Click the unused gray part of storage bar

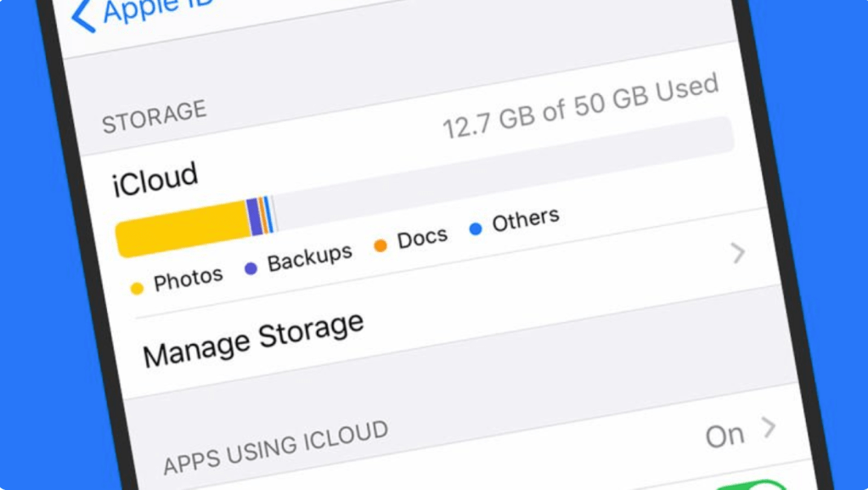[510, 173]
